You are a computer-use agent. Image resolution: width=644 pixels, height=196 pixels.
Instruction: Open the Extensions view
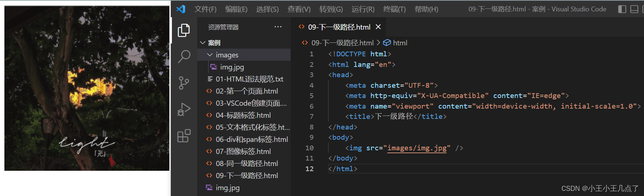[184, 136]
